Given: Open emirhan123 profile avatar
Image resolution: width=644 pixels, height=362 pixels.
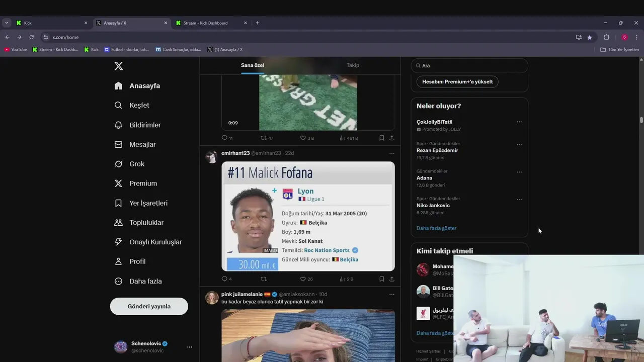Looking at the screenshot, I should [x=212, y=157].
